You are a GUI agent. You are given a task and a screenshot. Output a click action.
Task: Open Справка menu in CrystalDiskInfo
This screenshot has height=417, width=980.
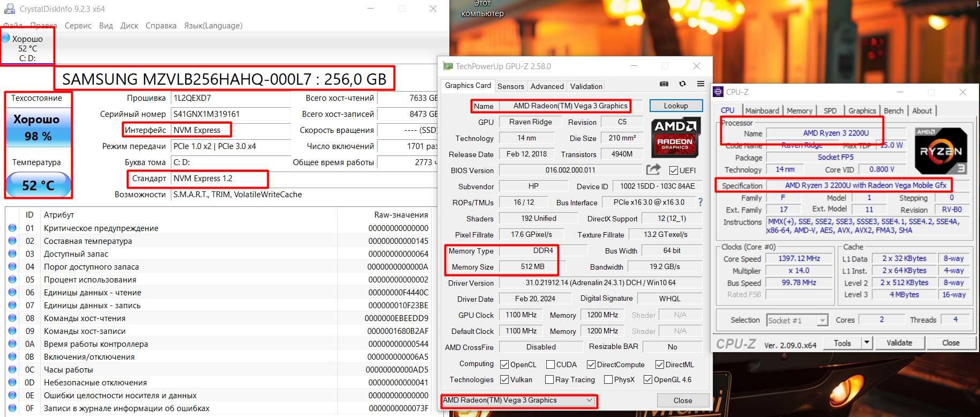click(161, 25)
